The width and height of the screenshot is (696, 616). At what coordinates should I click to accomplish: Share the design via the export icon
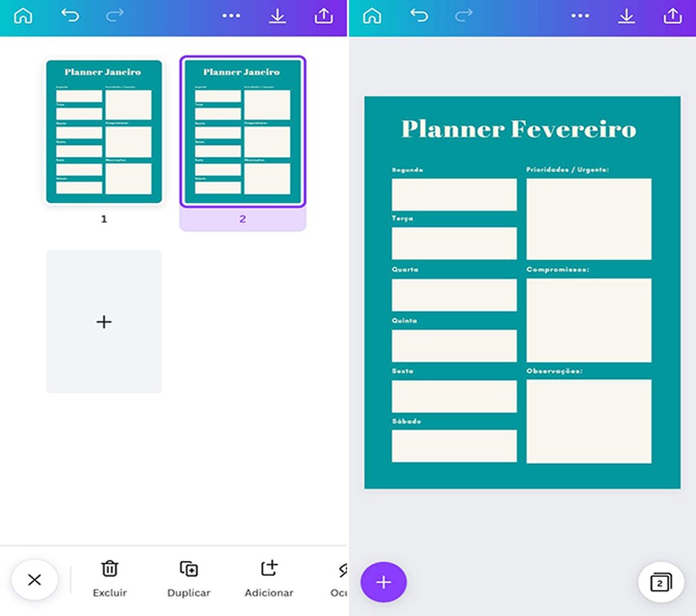pyautogui.click(x=324, y=16)
